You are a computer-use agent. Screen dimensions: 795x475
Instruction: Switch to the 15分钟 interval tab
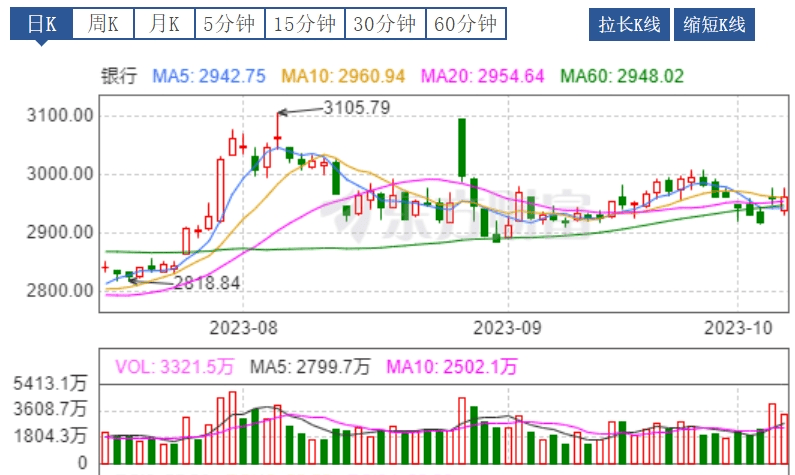tap(305, 24)
